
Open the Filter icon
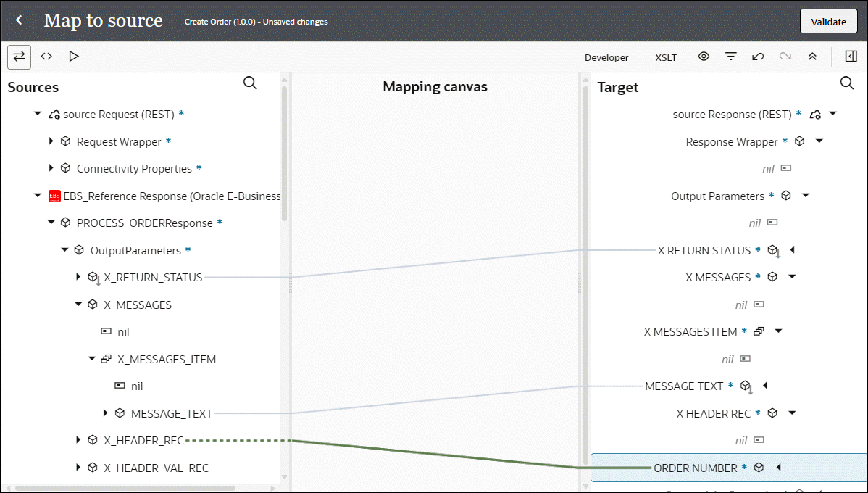click(731, 57)
